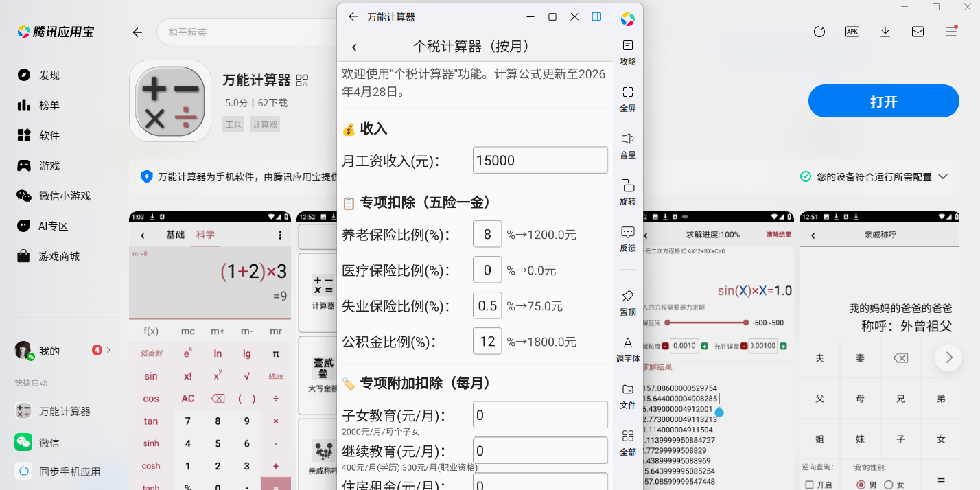Open 应用宝 hamburger main menu
The image size is (980, 490).
click(951, 32)
